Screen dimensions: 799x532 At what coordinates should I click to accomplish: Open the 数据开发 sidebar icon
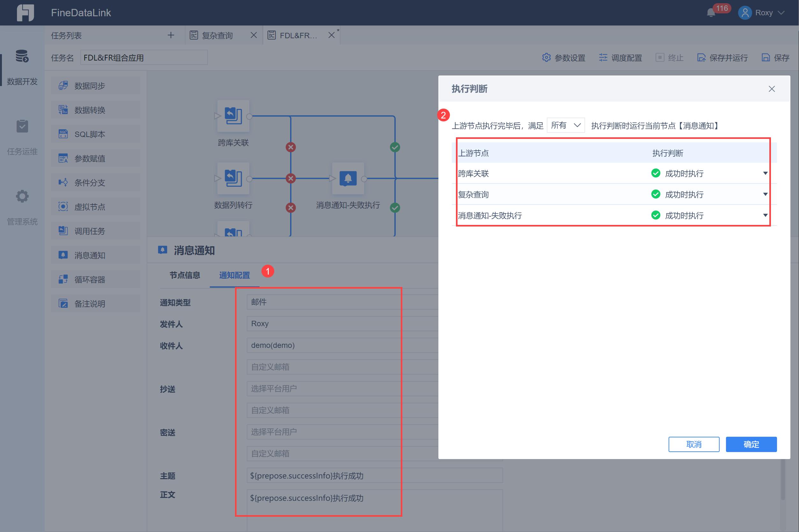tap(22, 56)
